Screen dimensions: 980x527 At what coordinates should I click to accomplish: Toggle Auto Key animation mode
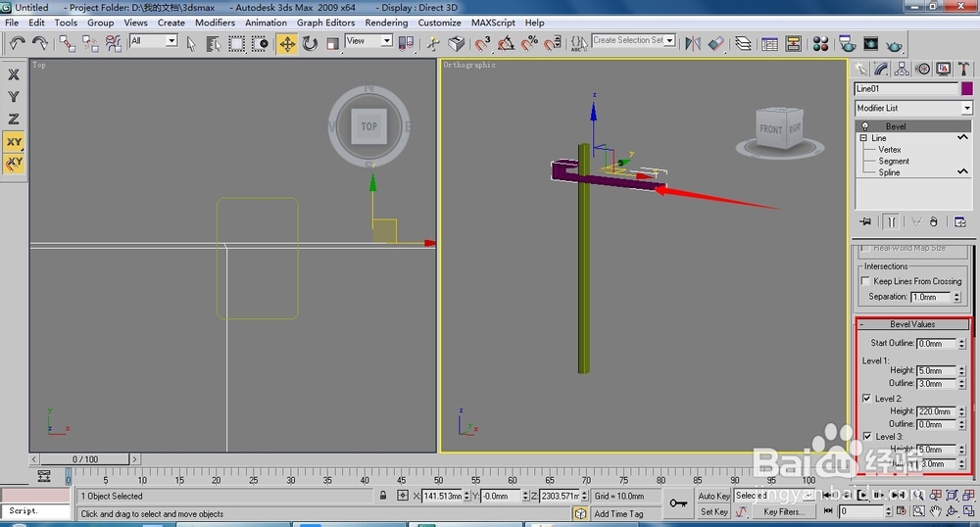click(x=713, y=496)
